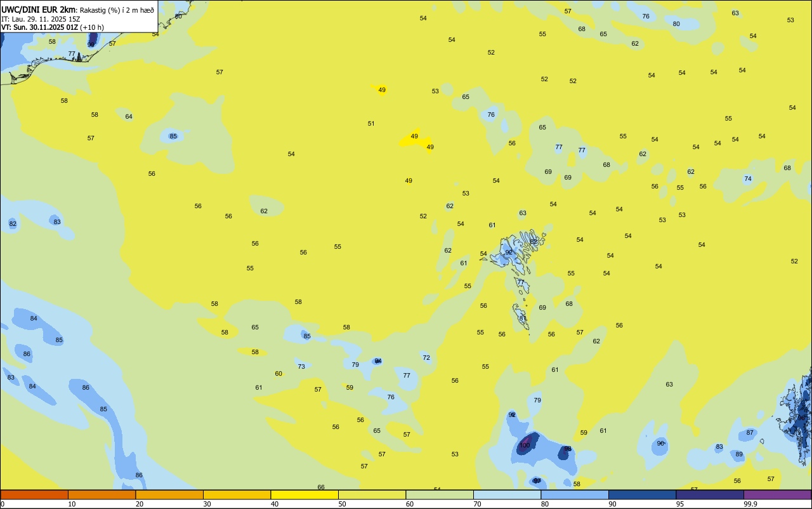Click the 30–40 amber legend swatch
This screenshot has height=509, width=812.
(x=237, y=494)
